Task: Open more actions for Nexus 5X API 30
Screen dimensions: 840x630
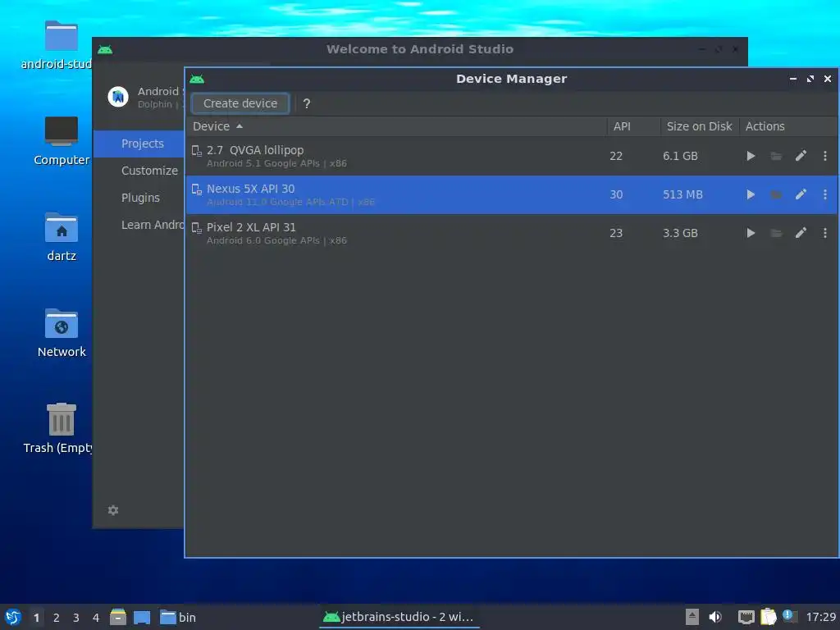Action: coord(825,194)
